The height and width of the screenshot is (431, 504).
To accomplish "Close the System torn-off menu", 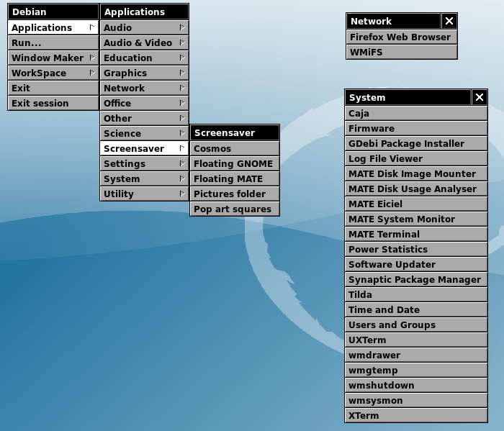I will (x=480, y=97).
